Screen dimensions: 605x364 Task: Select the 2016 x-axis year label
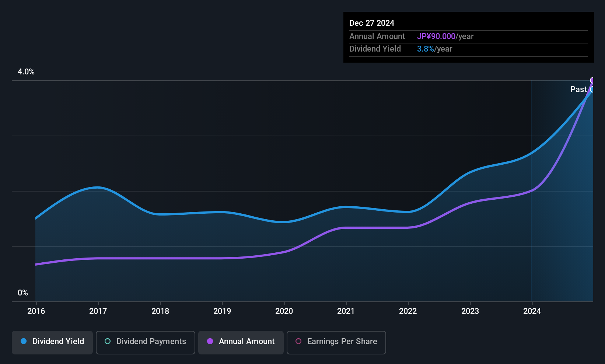pyautogui.click(x=36, y=311)
